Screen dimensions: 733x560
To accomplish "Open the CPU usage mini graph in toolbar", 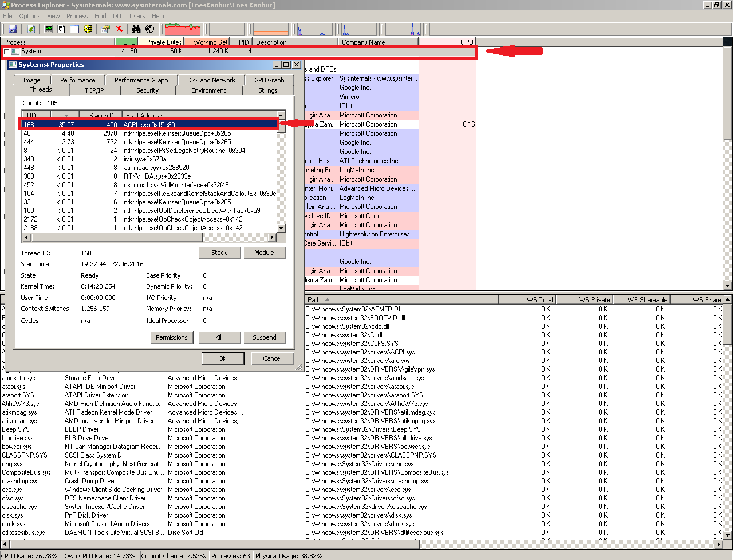I will coord(183,29).
